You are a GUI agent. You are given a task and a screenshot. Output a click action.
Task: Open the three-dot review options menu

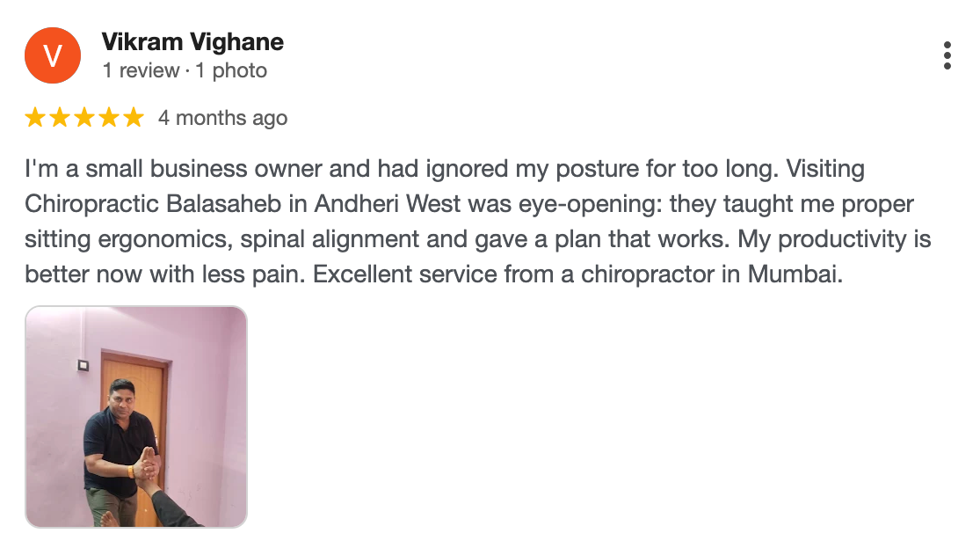click(x=947, y=55)
